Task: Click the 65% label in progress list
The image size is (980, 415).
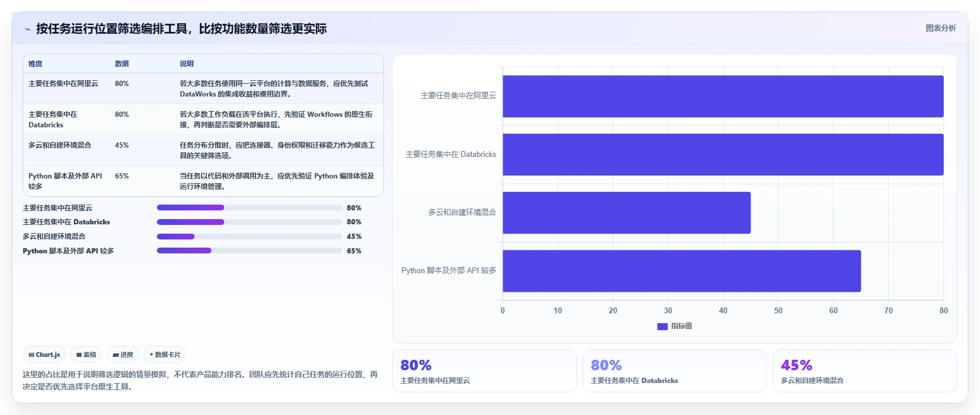Action: coord(354,251)
